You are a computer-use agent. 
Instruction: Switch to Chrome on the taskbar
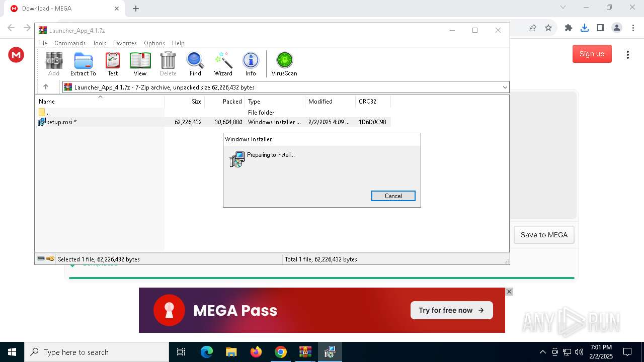pyautogui.click(x=281, y=352)
